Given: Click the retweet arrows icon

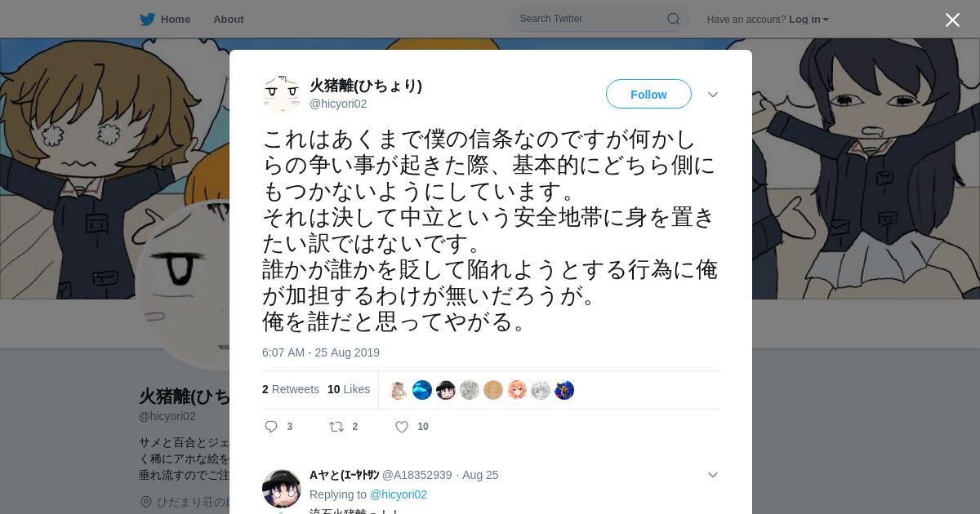Looking at the screenshot, I should point(336,427).
